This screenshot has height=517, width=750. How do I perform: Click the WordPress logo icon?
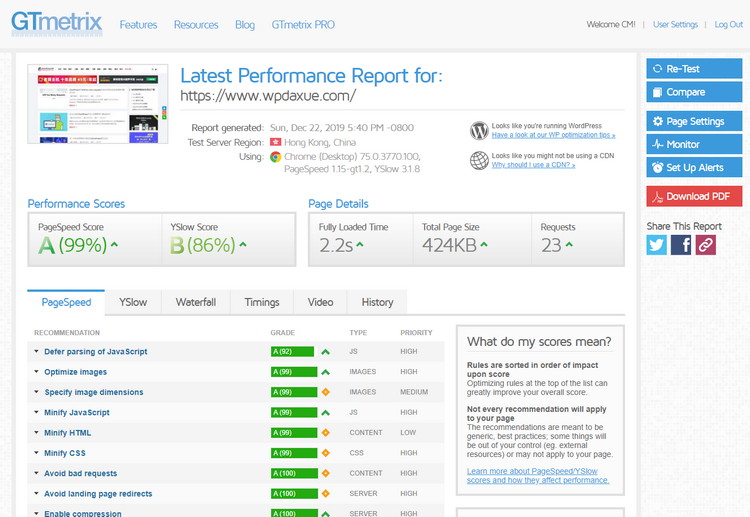[479, 130]
